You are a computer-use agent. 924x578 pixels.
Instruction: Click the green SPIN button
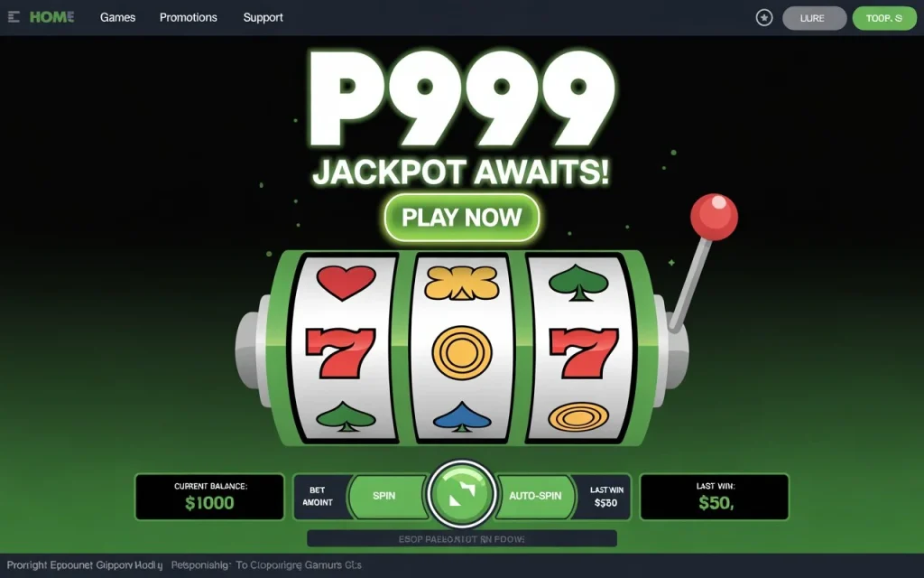tap(384, 496)
